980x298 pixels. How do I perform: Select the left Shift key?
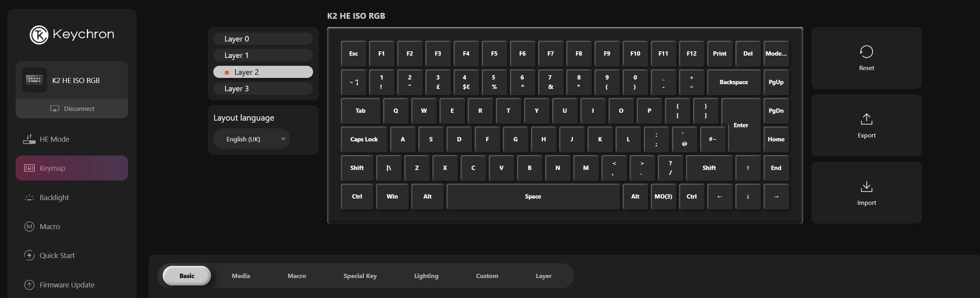(357, 168)
